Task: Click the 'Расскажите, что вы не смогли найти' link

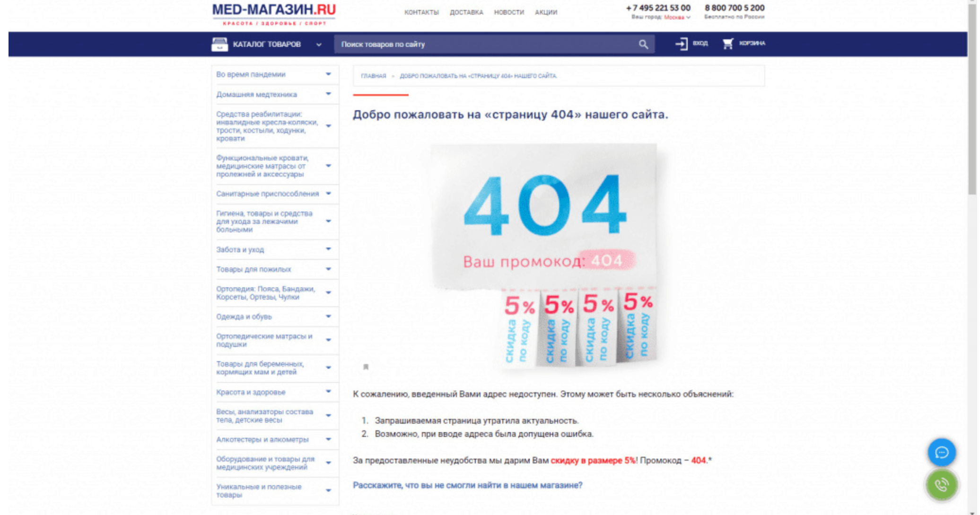Action: 467,485
